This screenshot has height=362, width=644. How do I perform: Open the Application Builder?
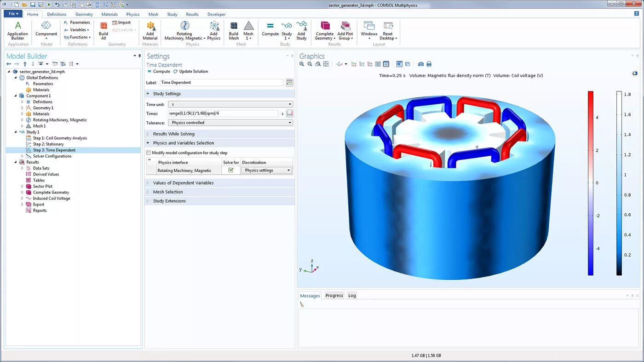(18, 30)
